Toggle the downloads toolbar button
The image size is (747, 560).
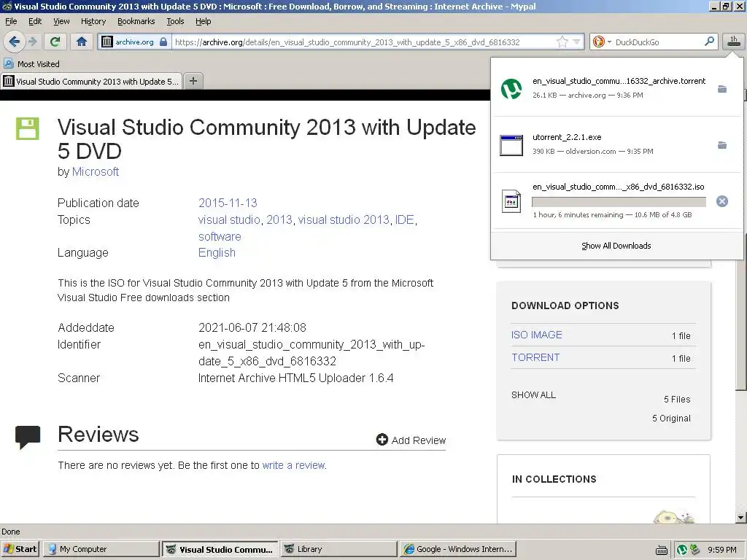(734, 42)
